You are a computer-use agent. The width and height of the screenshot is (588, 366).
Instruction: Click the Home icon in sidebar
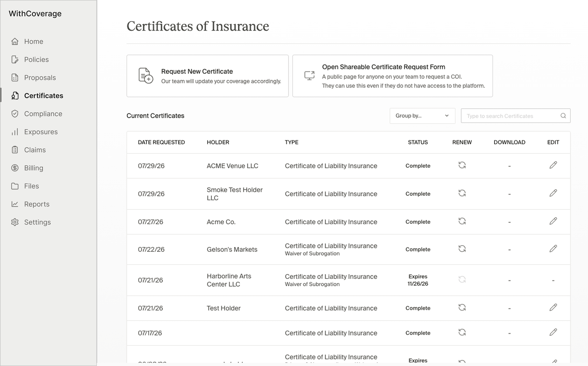point(15,41)
